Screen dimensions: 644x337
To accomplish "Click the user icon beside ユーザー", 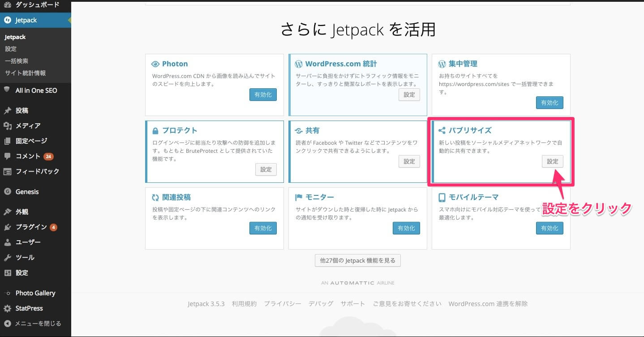I will coord(7,242).
